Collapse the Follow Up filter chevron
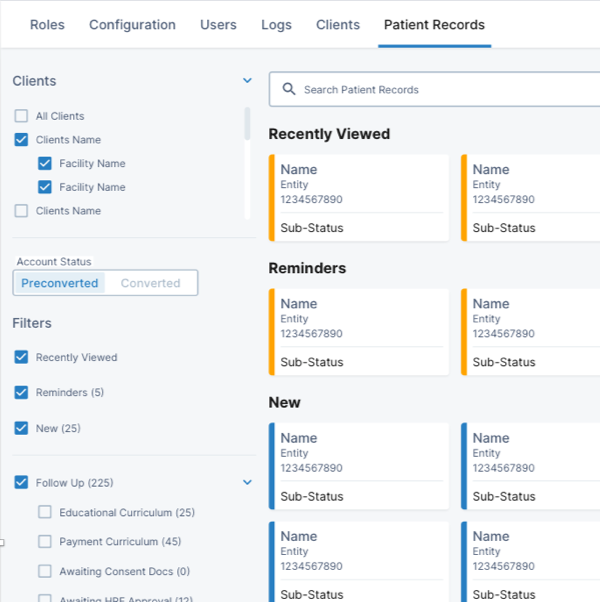This screenshot has height=602, width=600. [247, 482]
